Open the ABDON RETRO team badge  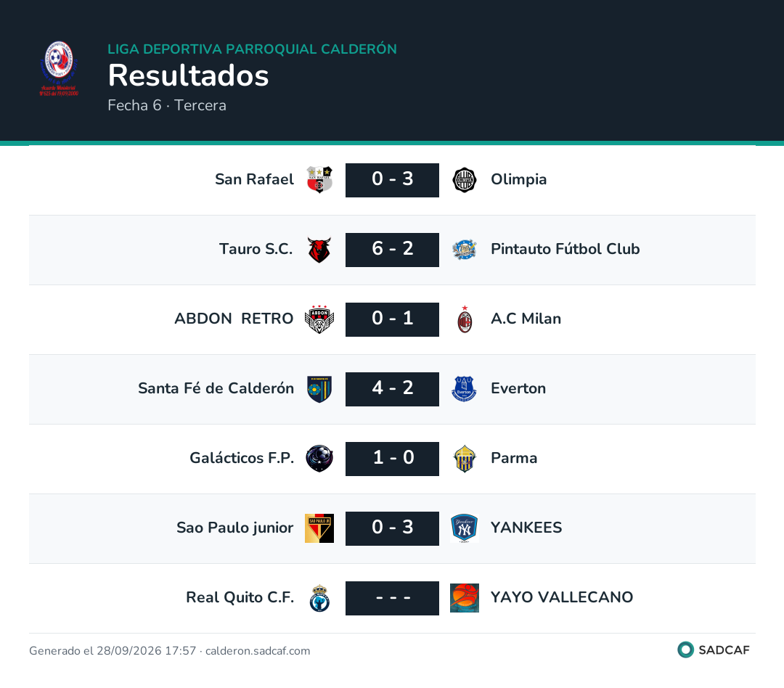319,319
